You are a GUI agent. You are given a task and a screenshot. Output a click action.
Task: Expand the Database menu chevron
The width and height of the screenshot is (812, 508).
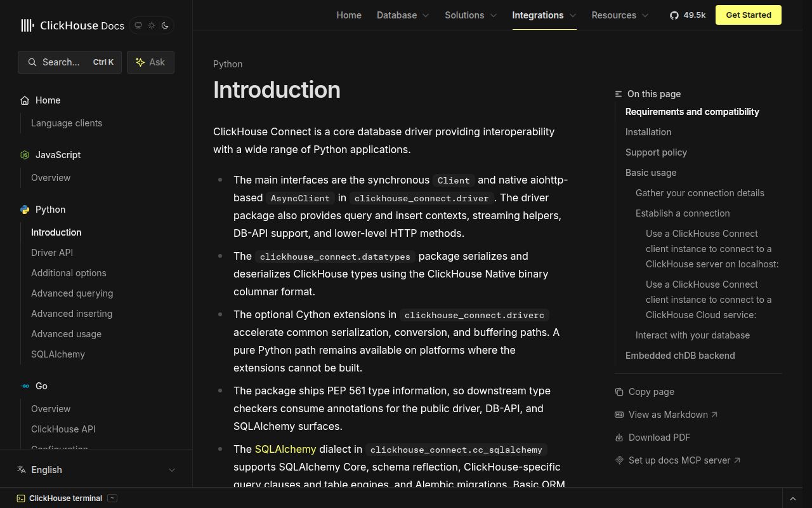click(426, 15)
